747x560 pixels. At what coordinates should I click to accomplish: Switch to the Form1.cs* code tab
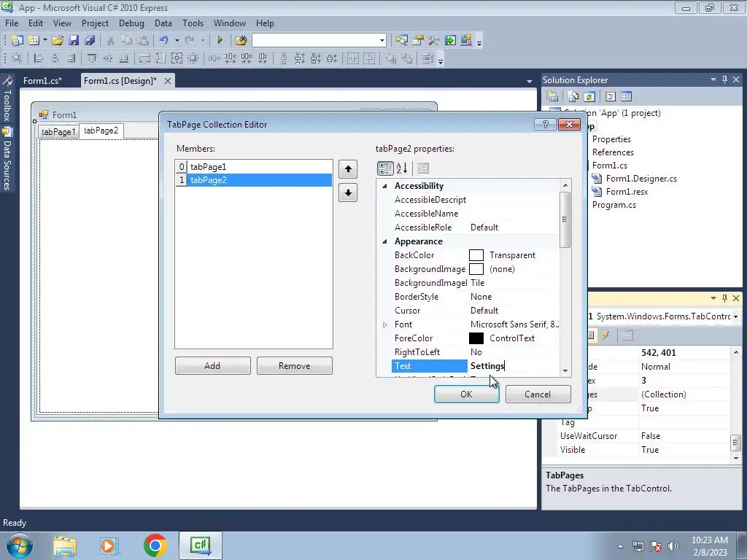click(42, 80)
